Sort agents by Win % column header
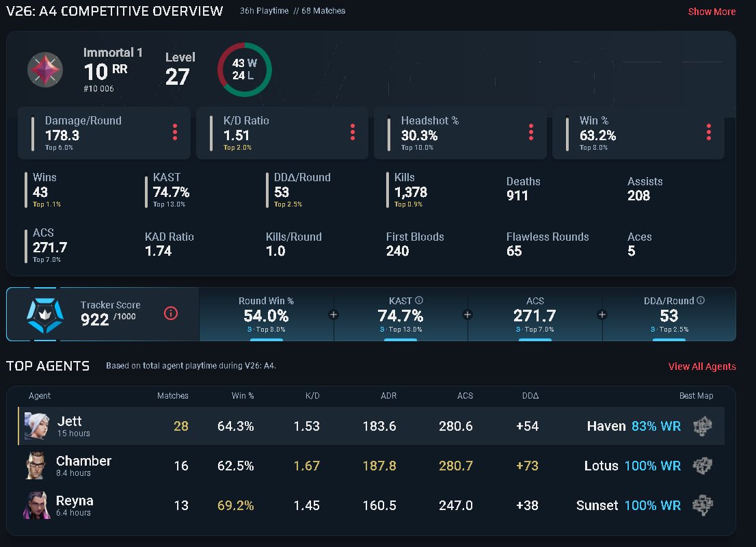 tap(243, 395)
